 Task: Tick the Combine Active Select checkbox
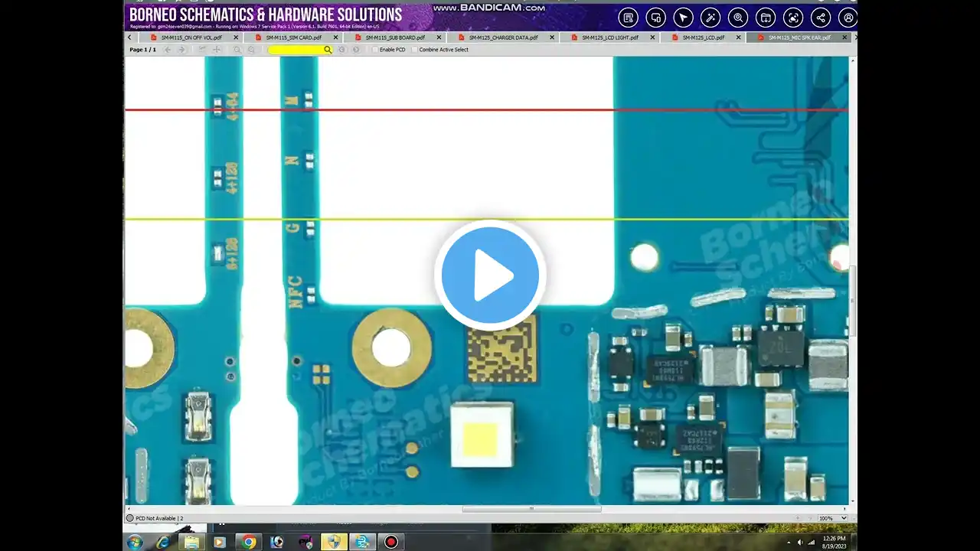(x=415, y=50)
